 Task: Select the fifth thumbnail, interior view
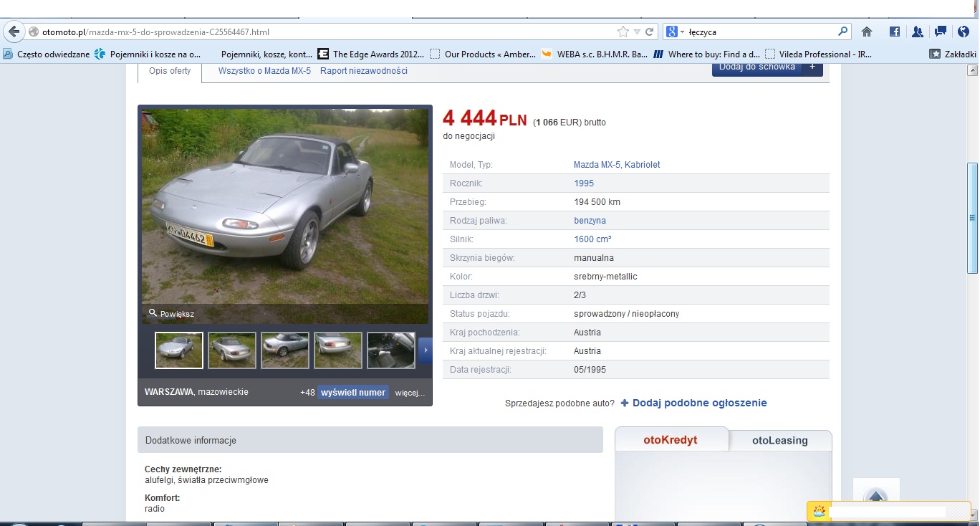[391, 350]
